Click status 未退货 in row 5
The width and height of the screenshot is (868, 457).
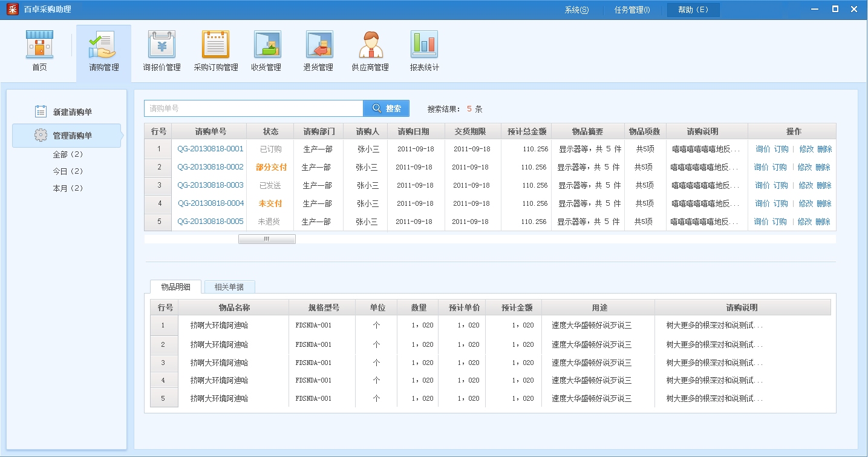coord(269,222)
